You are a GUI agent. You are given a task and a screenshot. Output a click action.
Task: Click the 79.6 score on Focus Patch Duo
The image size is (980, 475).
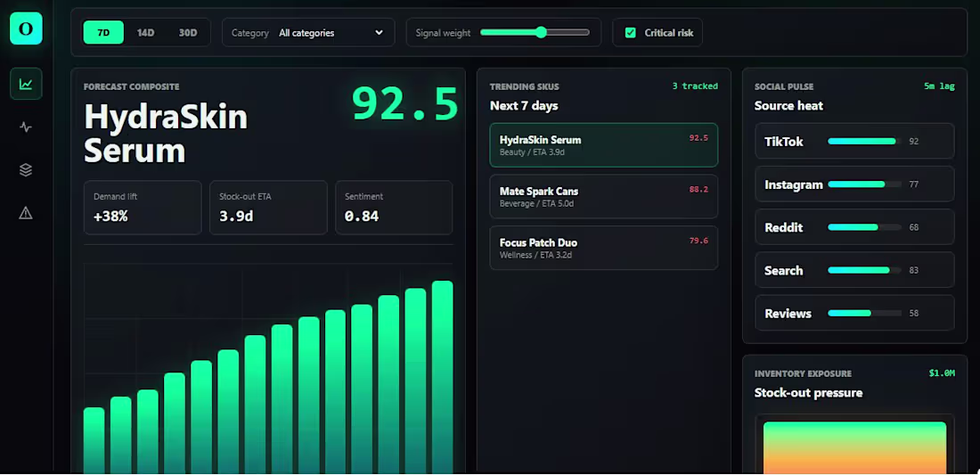click(x=698, y=241)
